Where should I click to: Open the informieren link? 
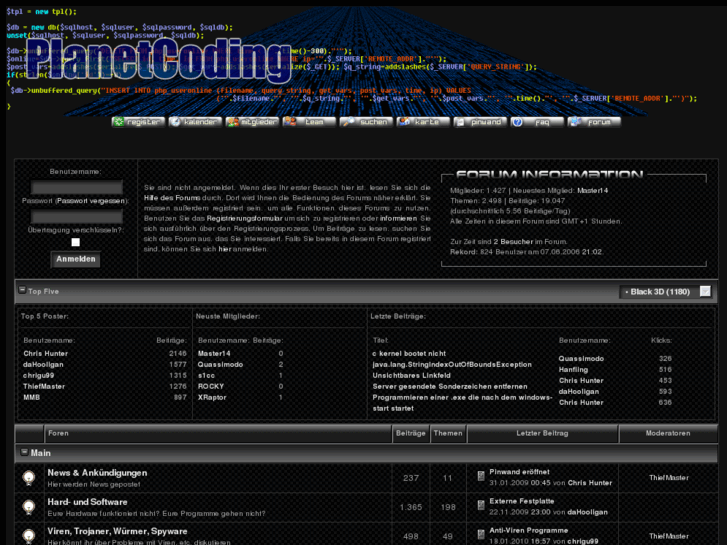[398, 218]
